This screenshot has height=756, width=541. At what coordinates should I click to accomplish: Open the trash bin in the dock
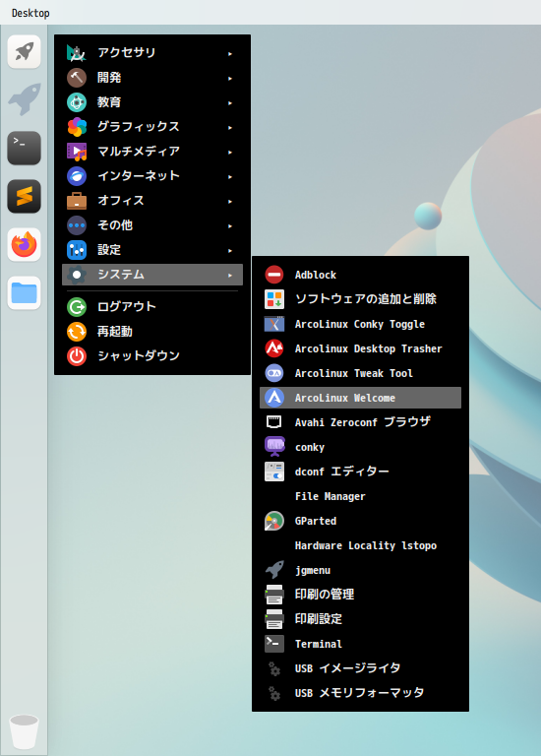tap(24, 731)
